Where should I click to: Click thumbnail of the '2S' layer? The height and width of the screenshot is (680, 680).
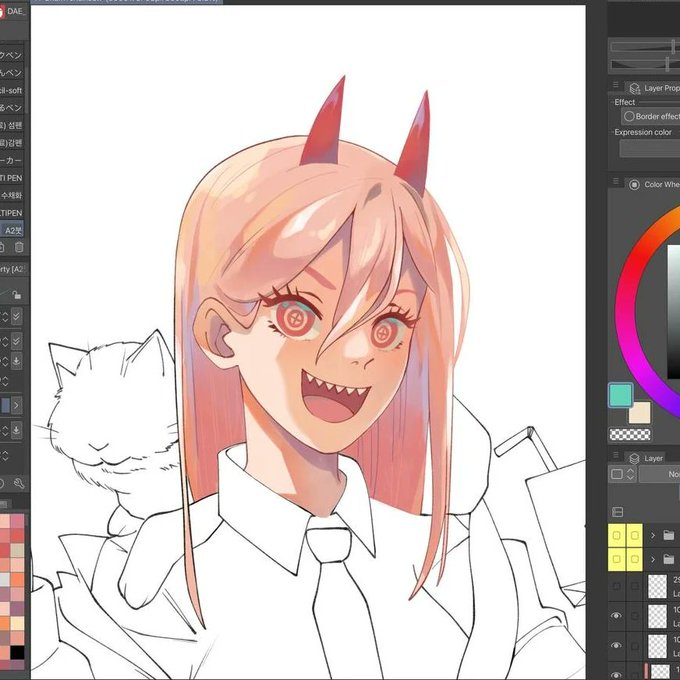pos(657,586)
